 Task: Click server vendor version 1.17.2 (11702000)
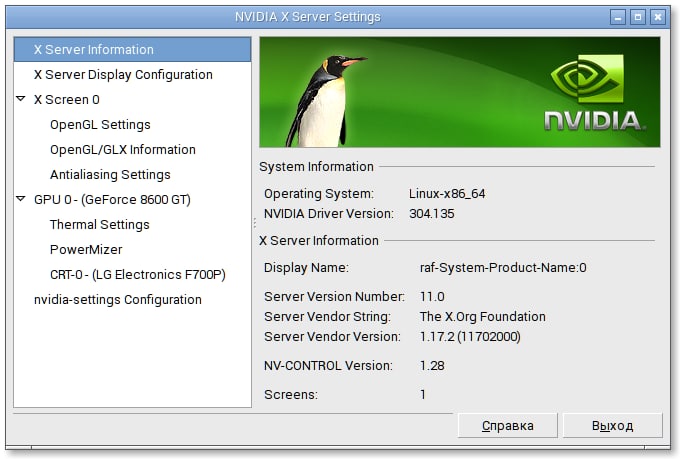[470, 337]
